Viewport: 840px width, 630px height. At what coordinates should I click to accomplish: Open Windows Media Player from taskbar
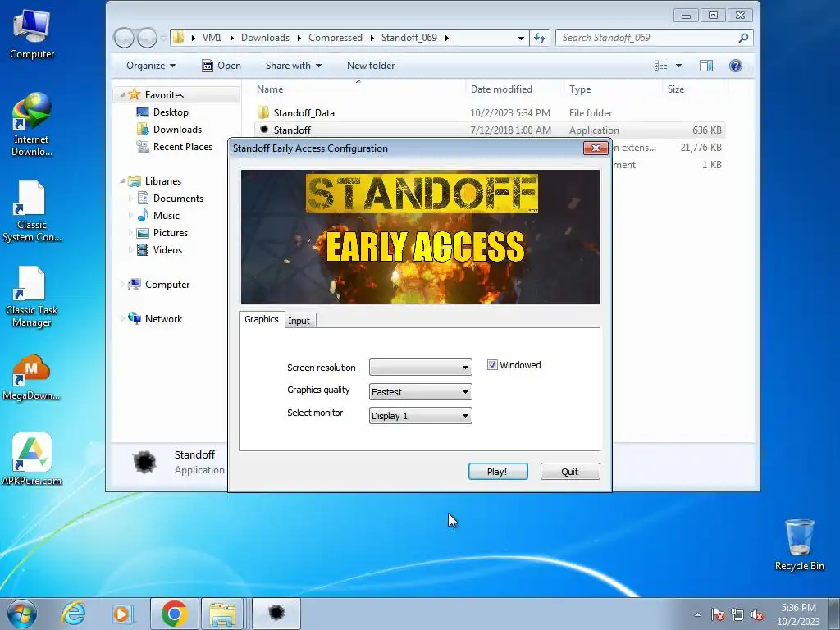123,614
